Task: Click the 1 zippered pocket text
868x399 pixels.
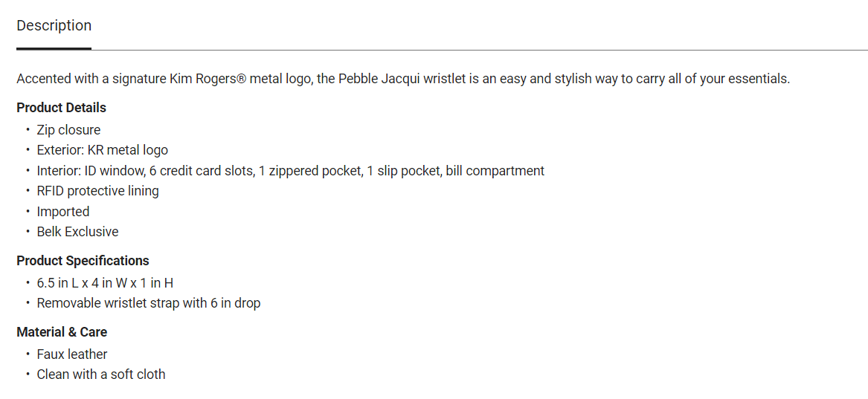Action: (x=309, y=171)
